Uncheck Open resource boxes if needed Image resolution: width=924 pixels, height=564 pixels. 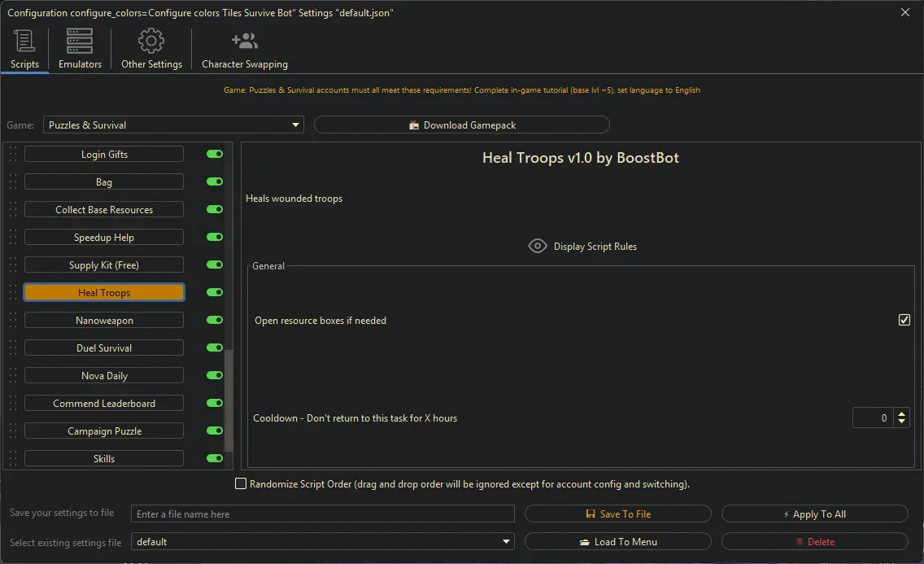tap(904, 320)
